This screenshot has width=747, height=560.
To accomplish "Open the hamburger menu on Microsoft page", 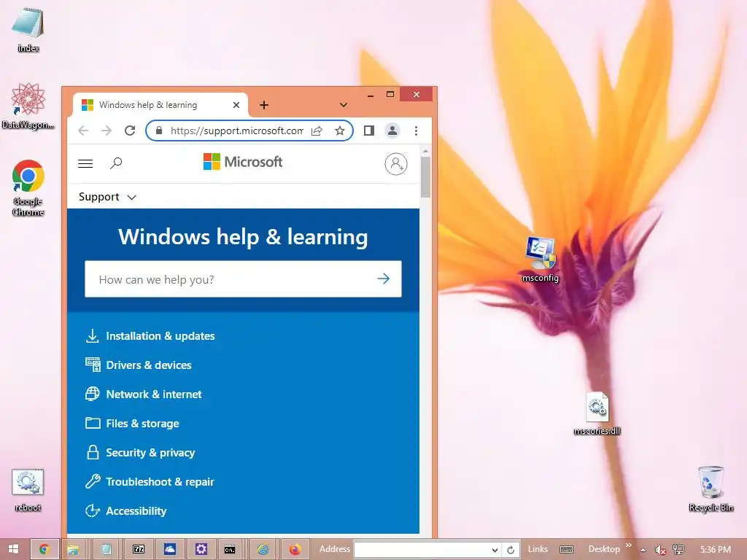I will (85, 164).
